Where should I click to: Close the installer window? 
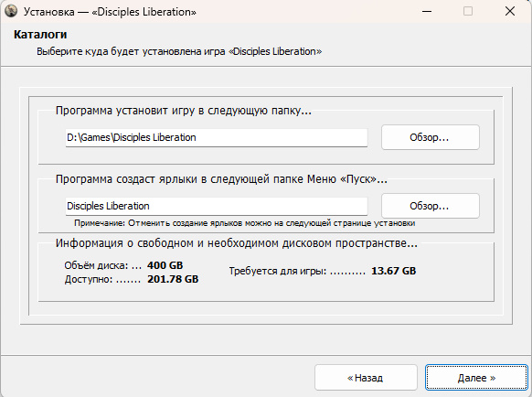click(x=510, y=12)
